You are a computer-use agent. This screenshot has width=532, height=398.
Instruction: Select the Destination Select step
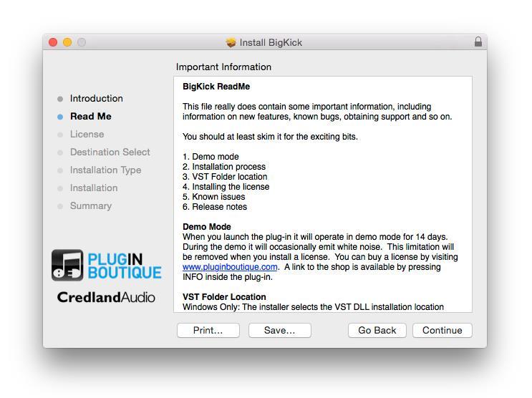[x=110, y=152]
